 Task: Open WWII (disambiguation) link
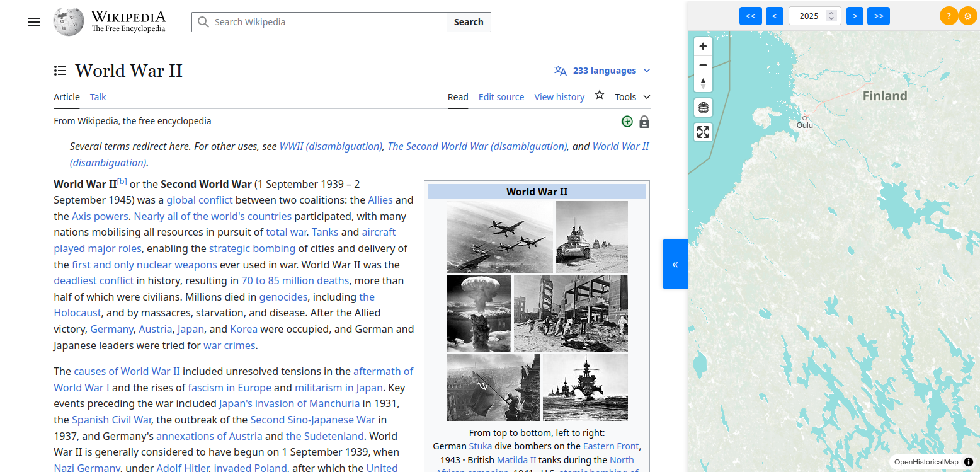(331, 146)
